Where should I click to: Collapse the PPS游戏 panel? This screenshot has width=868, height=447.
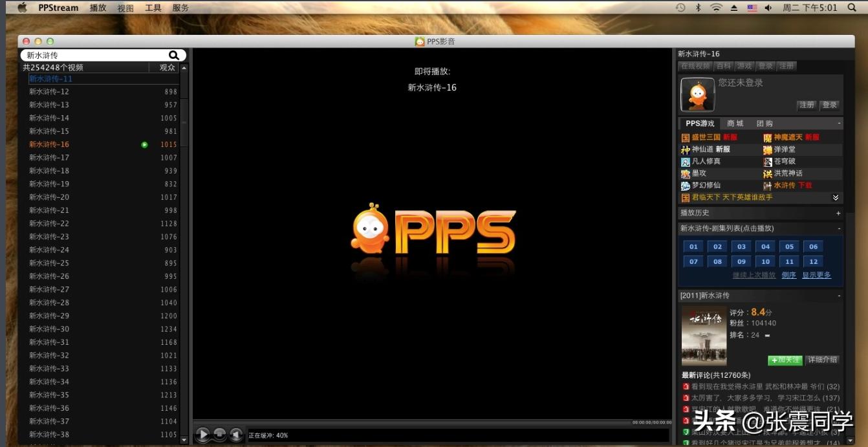pyautogui.click(x=839, y=124)
